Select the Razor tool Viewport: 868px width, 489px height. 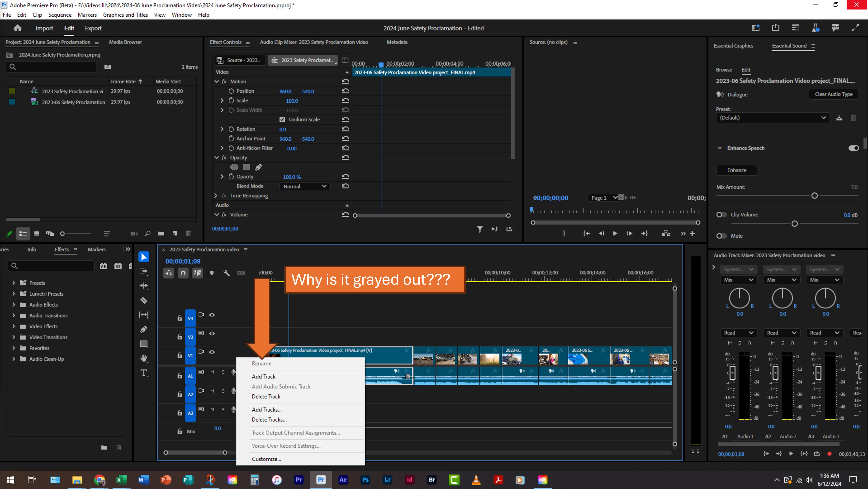coord(144,301)
